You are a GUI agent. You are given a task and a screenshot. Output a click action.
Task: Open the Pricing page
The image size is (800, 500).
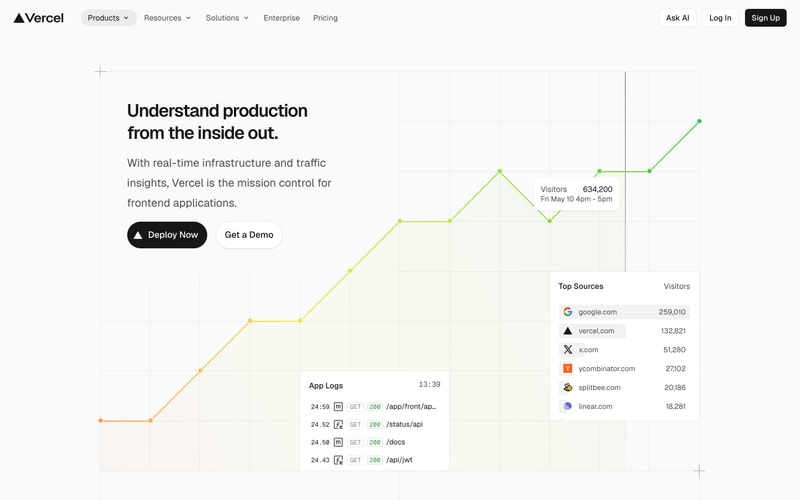[x=326, y=18]
